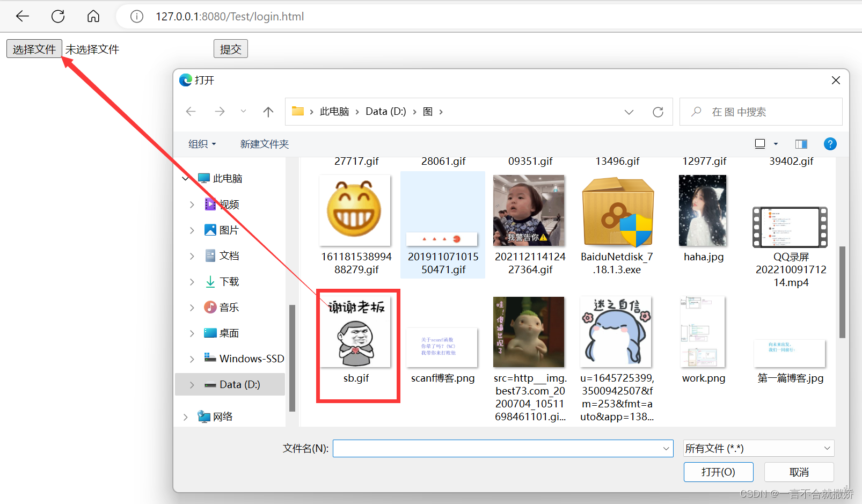Refresh the browser page

point(57,16)
